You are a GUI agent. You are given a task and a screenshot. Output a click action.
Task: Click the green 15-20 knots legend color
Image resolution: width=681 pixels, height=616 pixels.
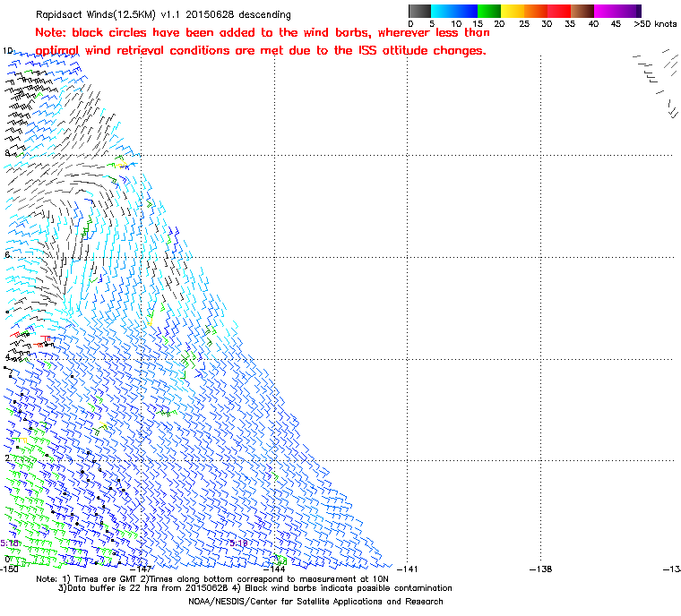(489, 11)
